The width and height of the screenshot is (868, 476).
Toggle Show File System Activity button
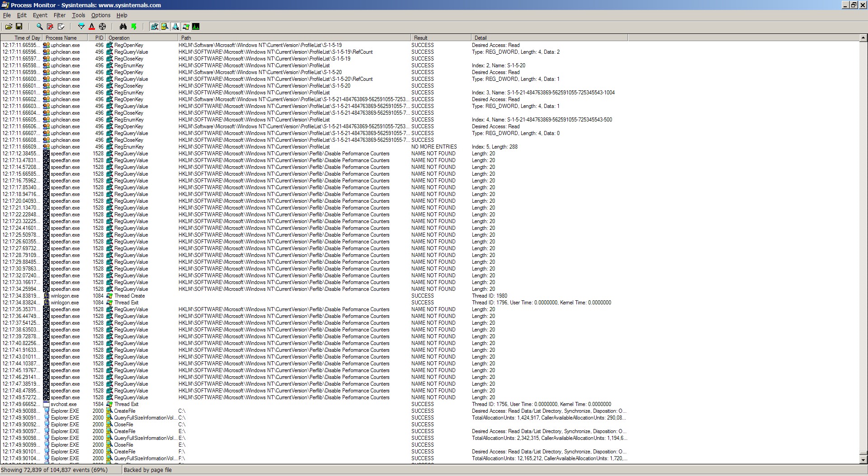[165, 27]
